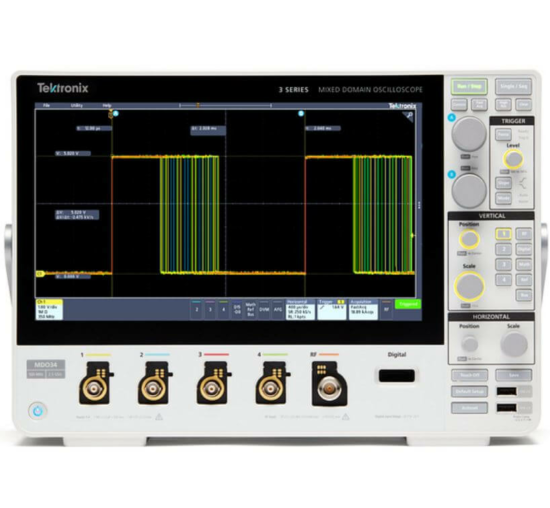Tap the front-panel RF button in the Vertical section
550x508 pixels.
click(x=524, y=234)
